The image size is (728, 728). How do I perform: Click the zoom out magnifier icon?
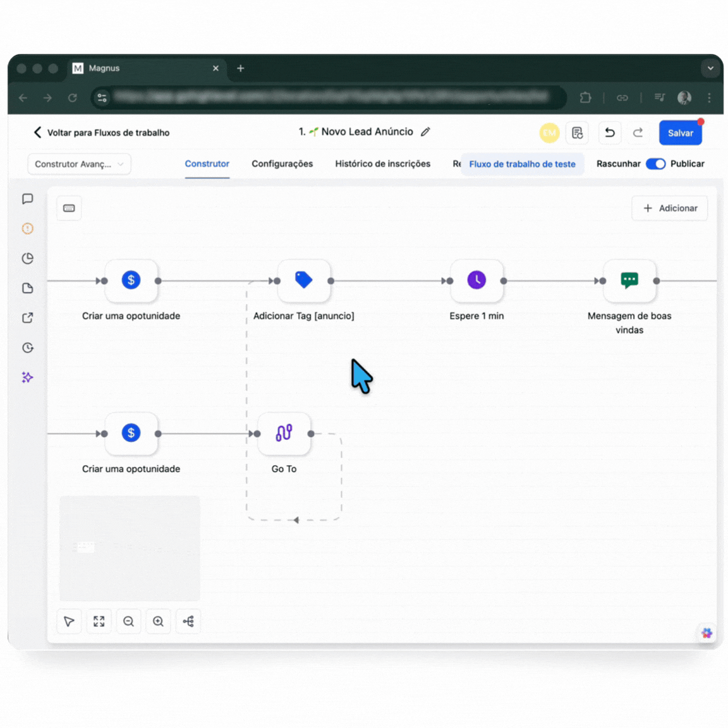(129, 621)
